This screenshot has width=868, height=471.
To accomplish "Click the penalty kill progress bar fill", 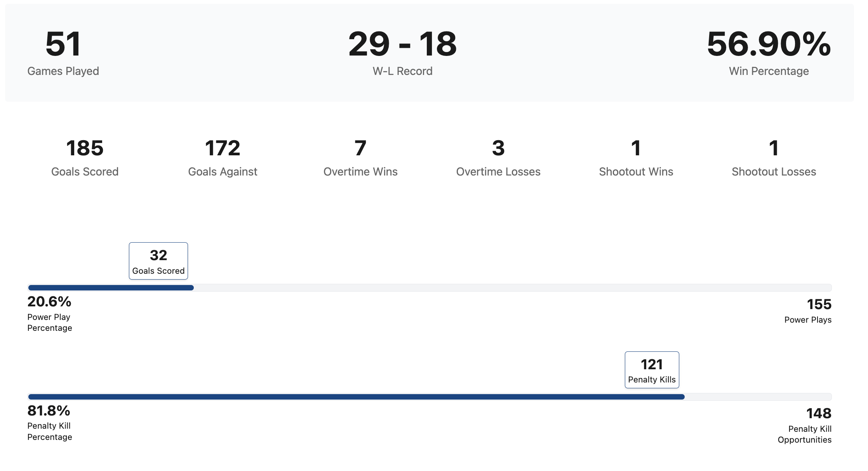I will [356, 397].
